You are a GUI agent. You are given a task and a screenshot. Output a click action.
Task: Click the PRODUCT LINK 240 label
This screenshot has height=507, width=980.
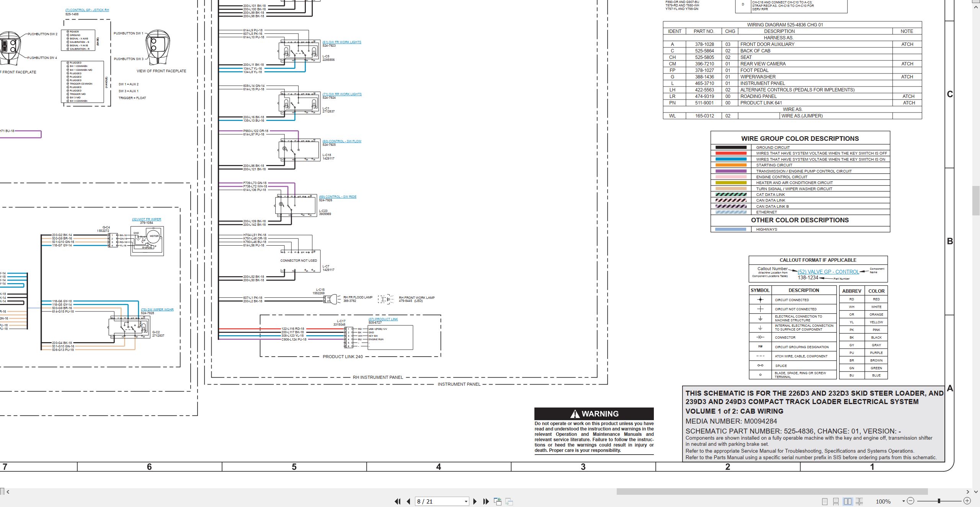[343, 357]
